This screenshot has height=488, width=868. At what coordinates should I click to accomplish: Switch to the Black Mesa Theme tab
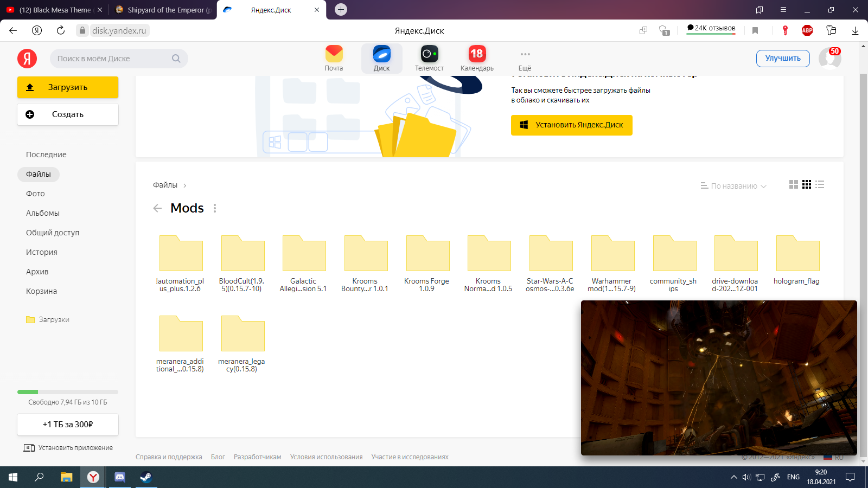(x=54, y=10)
